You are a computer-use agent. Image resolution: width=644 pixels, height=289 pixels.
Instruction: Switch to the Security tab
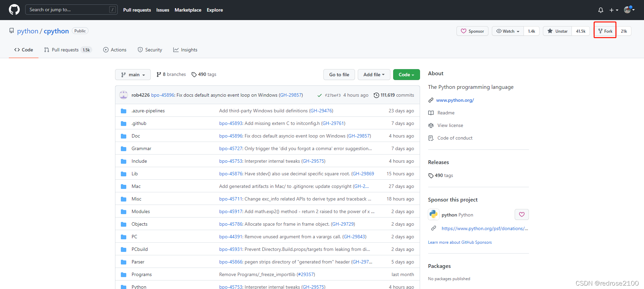click(150, 50)
